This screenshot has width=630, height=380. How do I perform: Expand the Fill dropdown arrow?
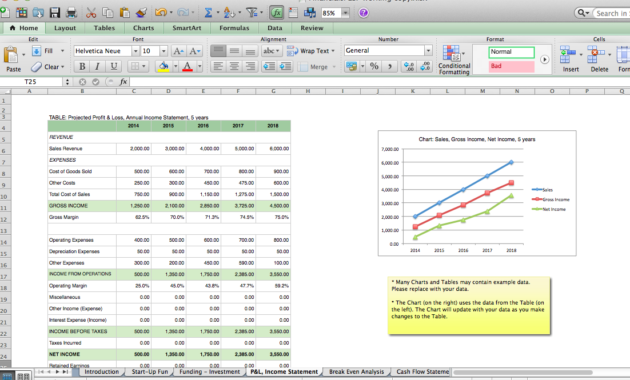(x=62, y=51)
